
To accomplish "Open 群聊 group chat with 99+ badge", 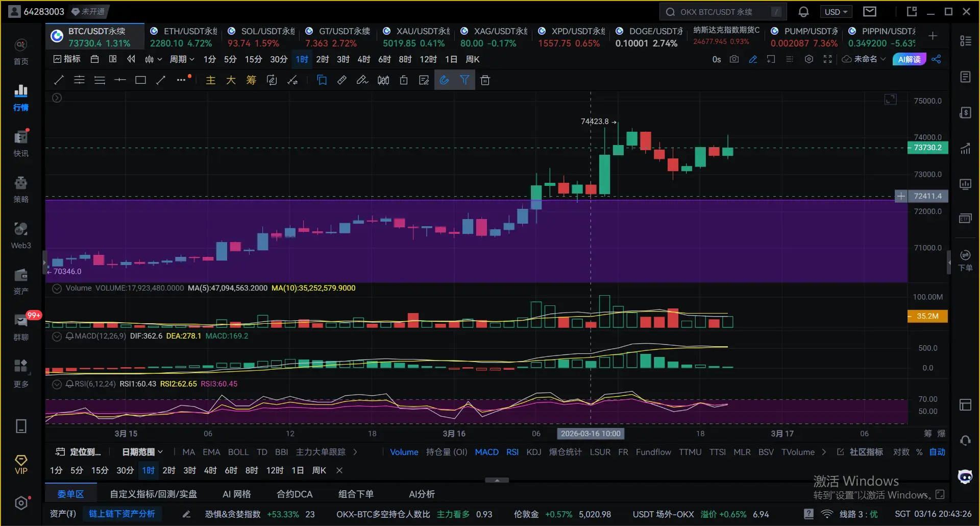I will [21, 327].
